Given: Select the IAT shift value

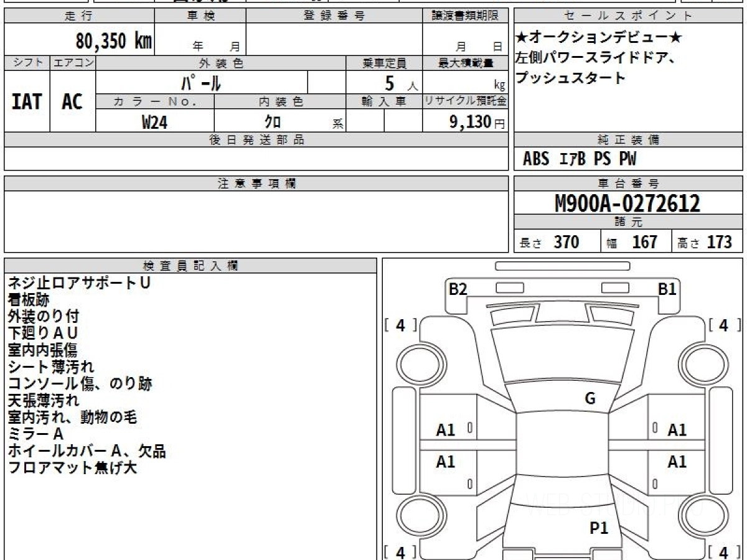Looking at the screenshot, I should 27,101.
